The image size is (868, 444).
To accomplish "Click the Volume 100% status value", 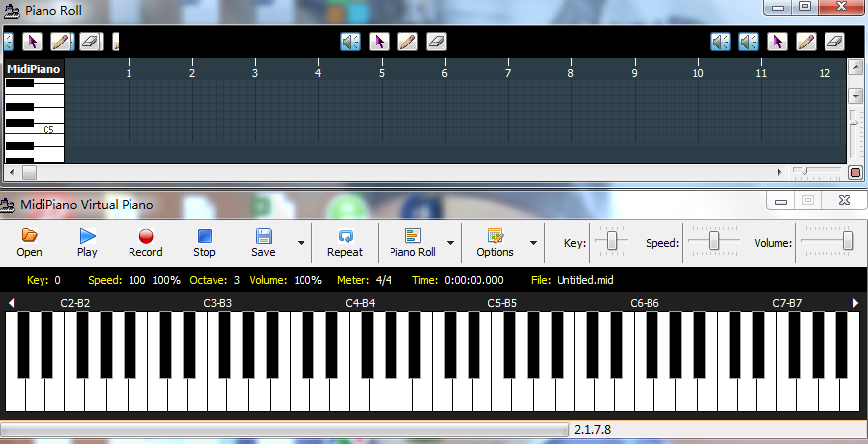I will pyautogui.click(x=307, y=280).
